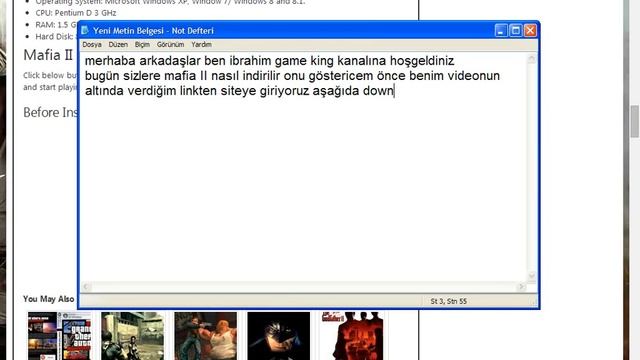Minimize the Not Defteri window

501,31
